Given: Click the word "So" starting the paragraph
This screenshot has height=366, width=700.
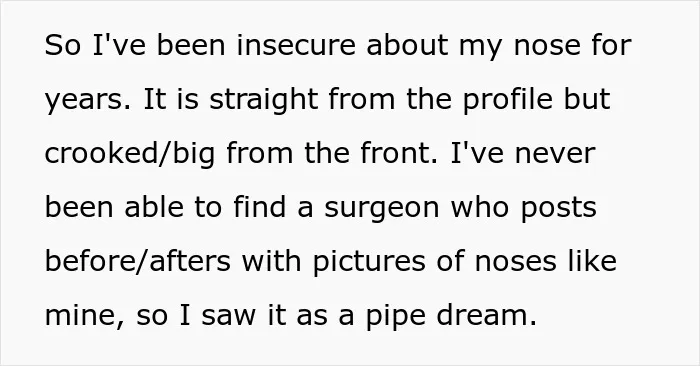Looking at the screenshot, I should (63, 45).
